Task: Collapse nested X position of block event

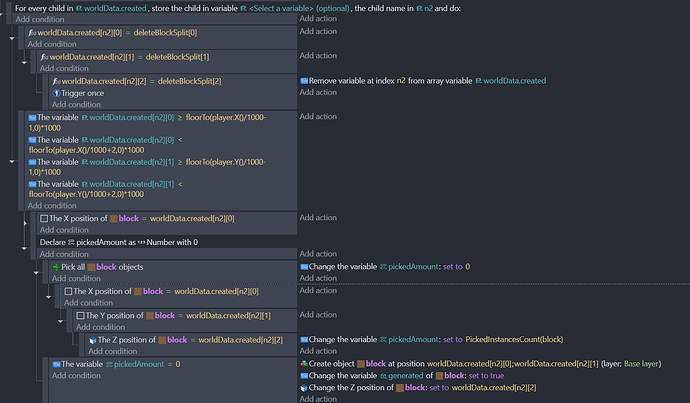Action: (48, 297)
